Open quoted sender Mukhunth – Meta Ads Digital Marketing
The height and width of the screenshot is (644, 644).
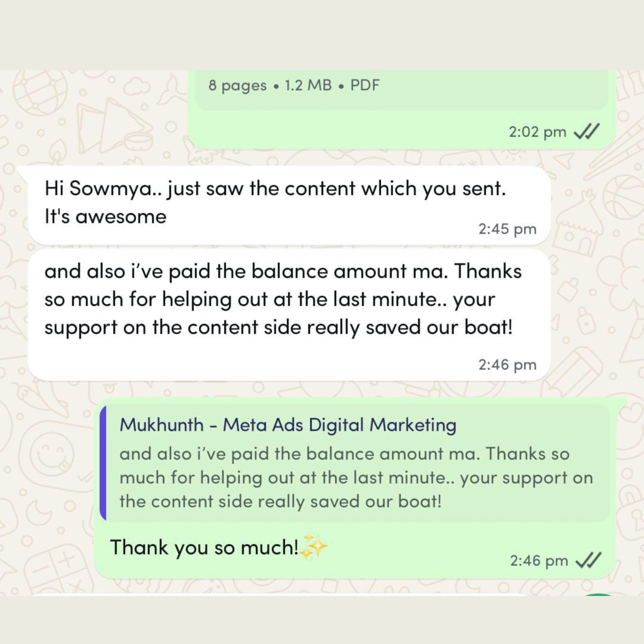tap(288, 425)
